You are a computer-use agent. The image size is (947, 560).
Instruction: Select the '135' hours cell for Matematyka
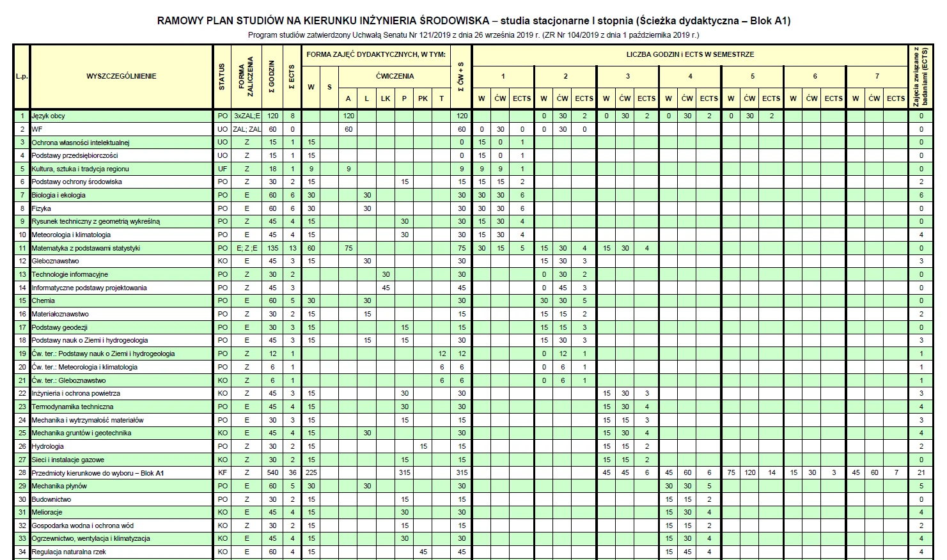pos(273,248)
